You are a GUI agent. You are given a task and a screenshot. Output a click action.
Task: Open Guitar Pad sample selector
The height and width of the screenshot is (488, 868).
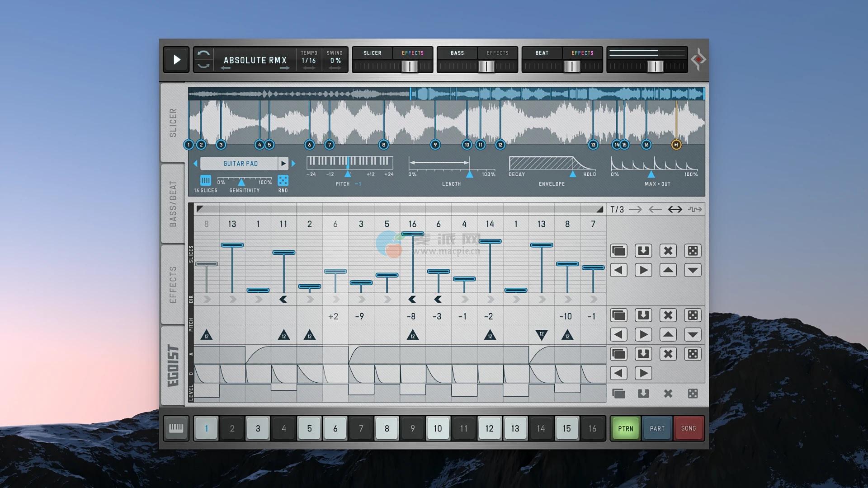coord(240,164)
